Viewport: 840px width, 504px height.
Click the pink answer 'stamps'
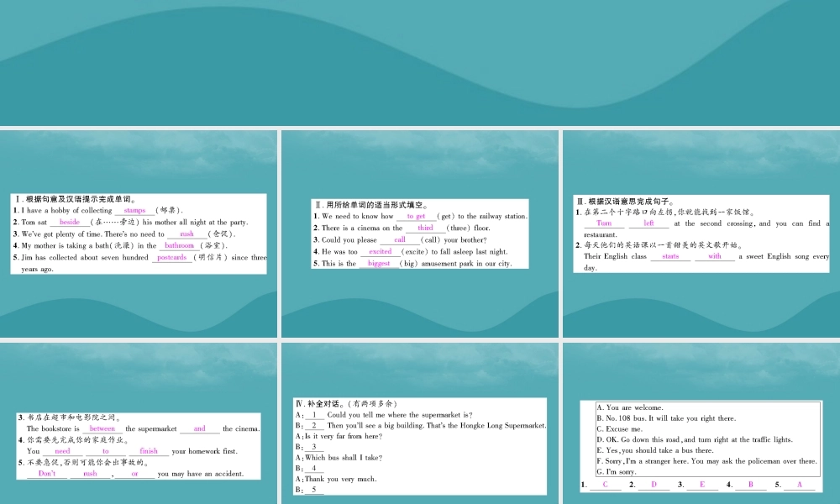[134, 211]
